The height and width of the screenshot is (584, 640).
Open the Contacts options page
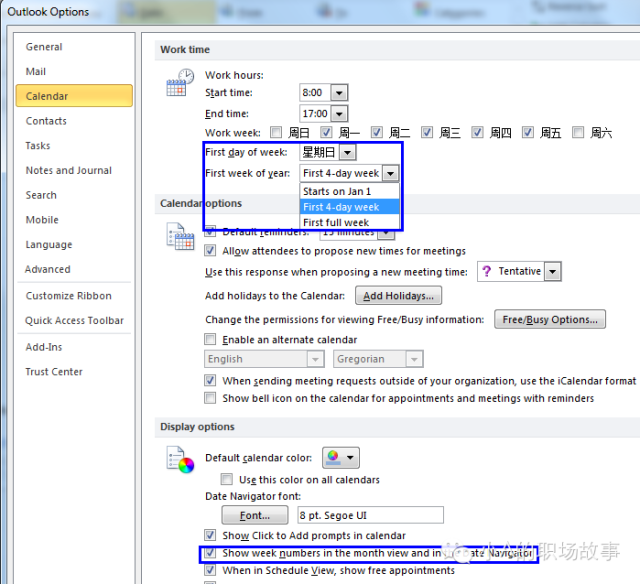[46, 121]
